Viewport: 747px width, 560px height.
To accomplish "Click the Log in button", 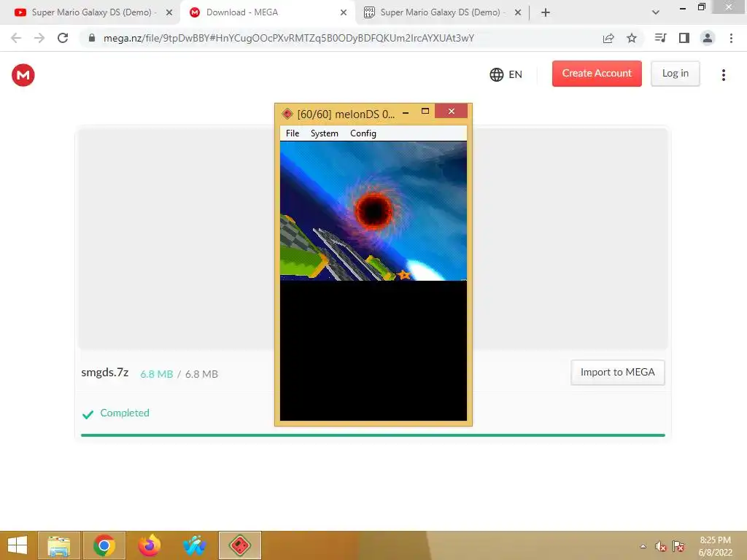I will tap(675, 74).
